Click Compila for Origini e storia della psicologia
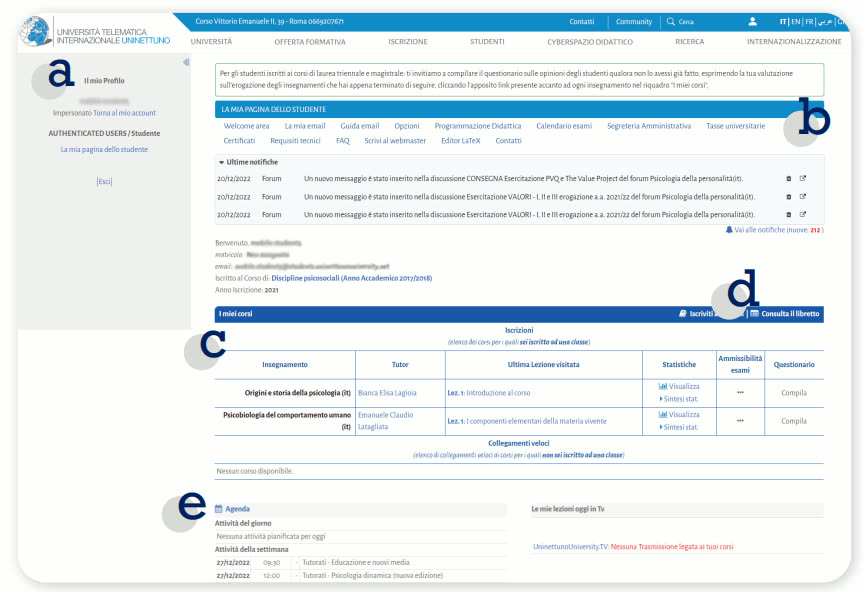Screen dimensions: 863x592 tap(794, 393)
